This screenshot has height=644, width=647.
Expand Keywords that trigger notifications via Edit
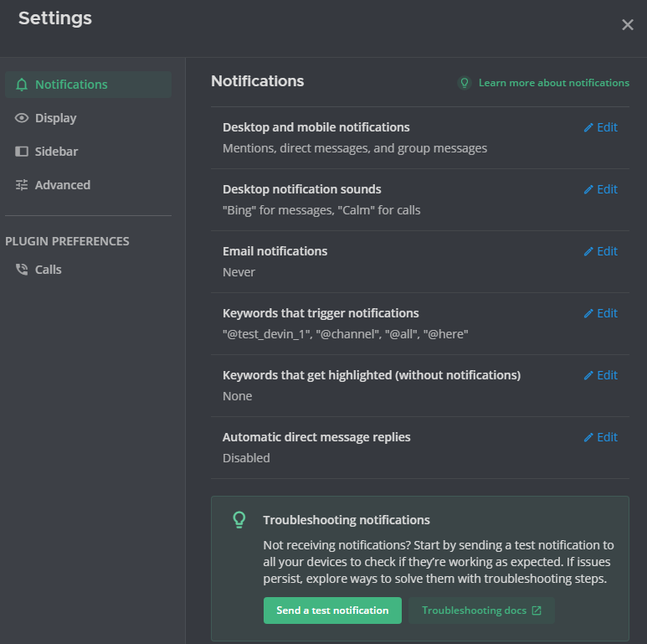pyautogui.click(x=601, y=313)
